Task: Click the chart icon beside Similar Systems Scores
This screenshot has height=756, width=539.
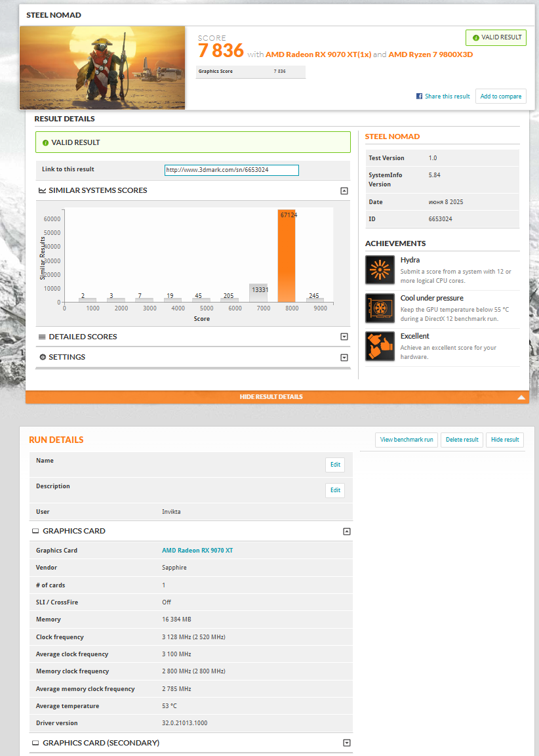Action: coord(43,190)
